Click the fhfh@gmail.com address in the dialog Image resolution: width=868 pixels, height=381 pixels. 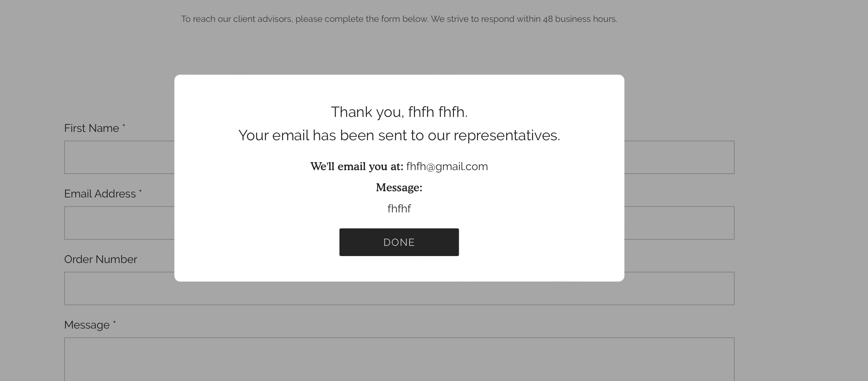(447, 166)
